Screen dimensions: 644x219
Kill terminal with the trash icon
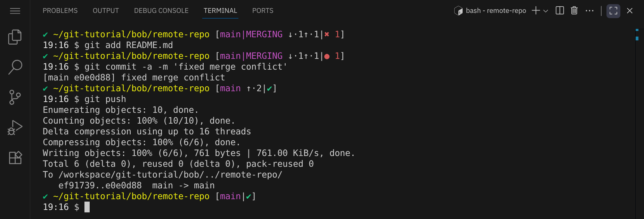[574, 11]
